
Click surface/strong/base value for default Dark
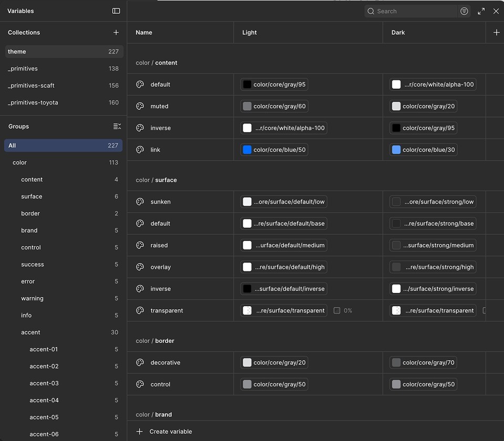pyautogui.click(x=433, y=224)
